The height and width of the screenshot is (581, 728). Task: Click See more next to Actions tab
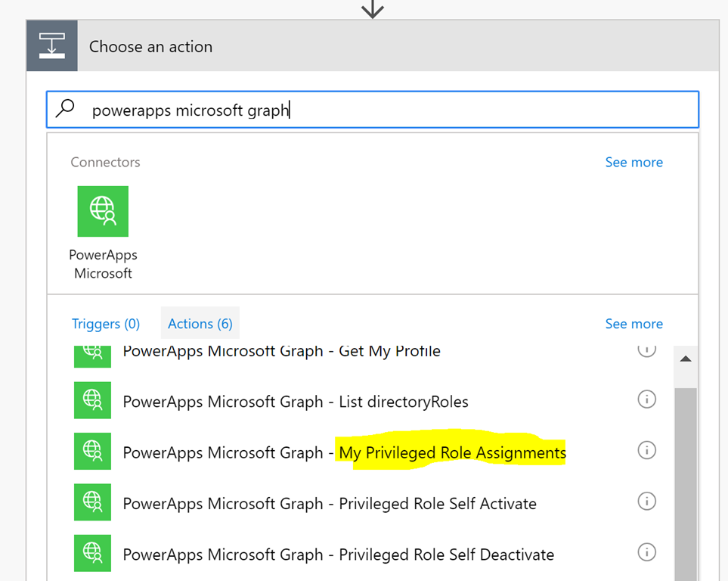tap(634, 324)
